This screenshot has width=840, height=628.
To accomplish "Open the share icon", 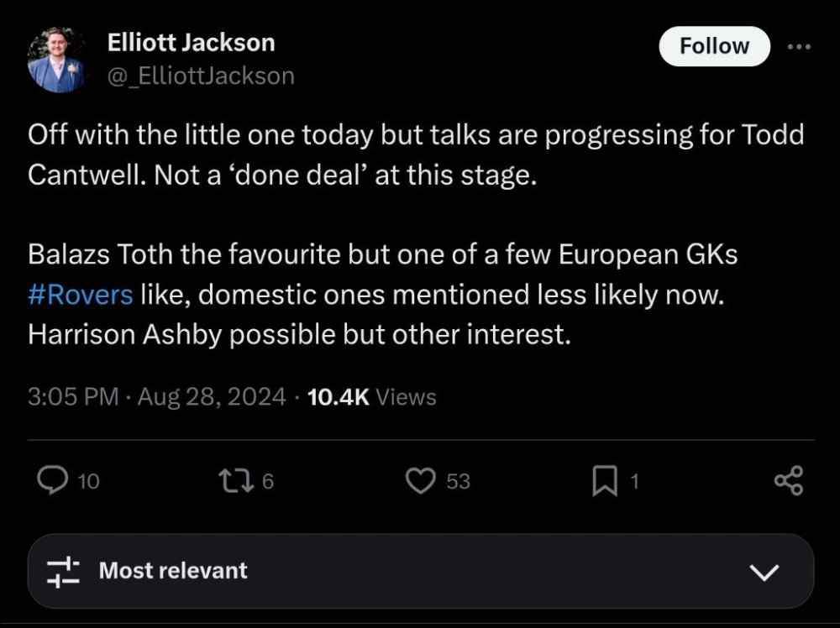I will click(788, 481).
